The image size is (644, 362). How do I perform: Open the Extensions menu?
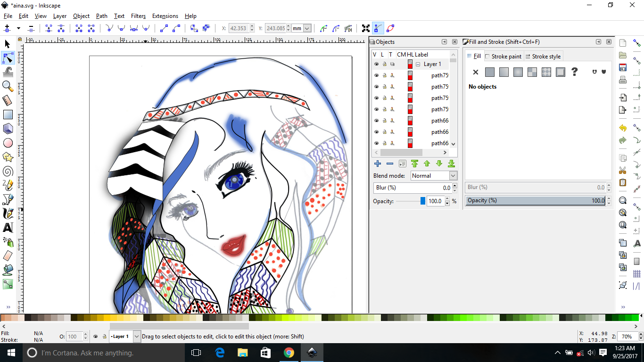165,16
